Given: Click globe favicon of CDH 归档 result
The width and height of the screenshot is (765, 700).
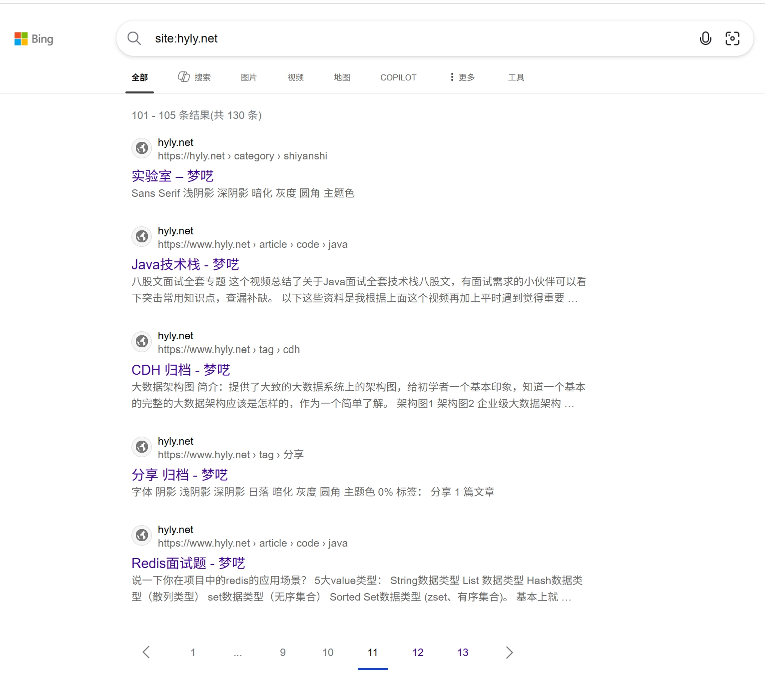Looking at the screenshot, I should click(x=142, y=341).
